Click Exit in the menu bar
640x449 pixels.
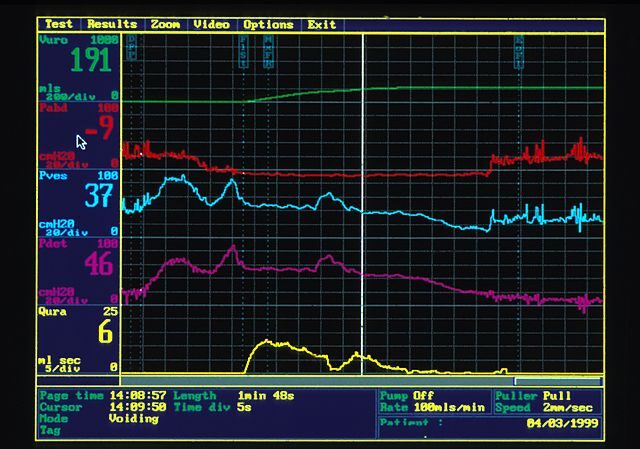click(322, 24)
